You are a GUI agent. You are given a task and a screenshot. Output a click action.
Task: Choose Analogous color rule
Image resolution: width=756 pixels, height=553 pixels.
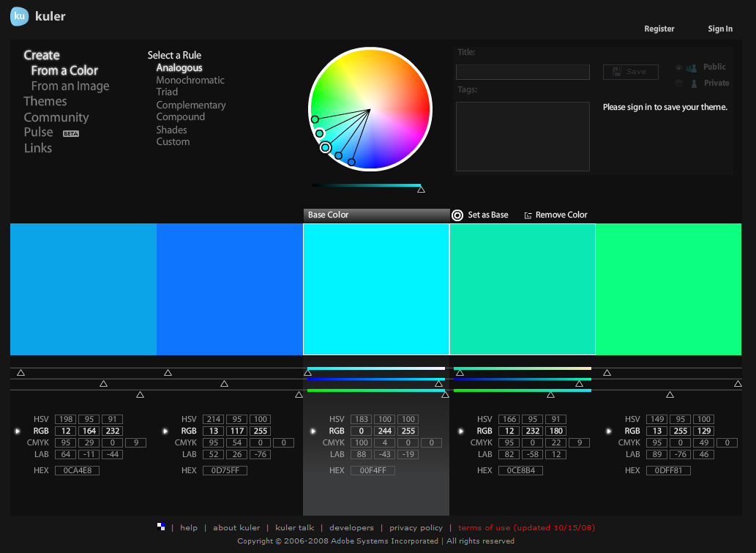coord(179,68)
